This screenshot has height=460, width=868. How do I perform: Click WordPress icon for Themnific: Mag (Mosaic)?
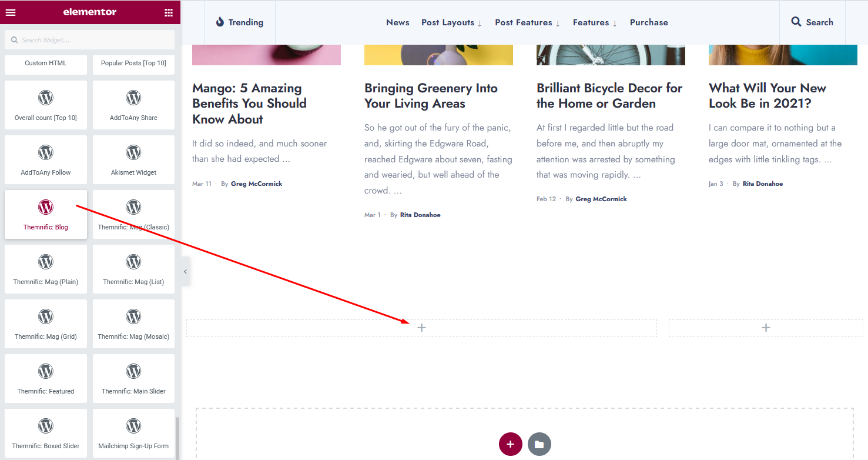133,316
